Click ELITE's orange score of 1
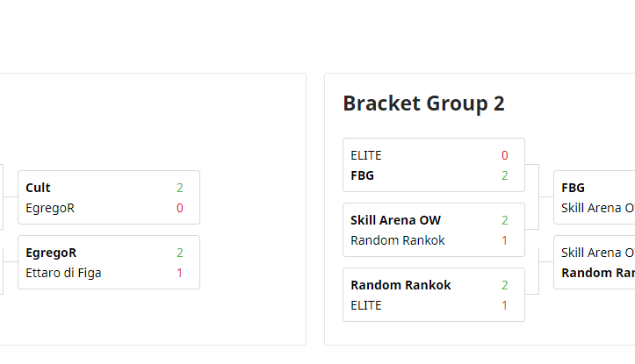The image size is (635, 364). [x=505, y=305]
